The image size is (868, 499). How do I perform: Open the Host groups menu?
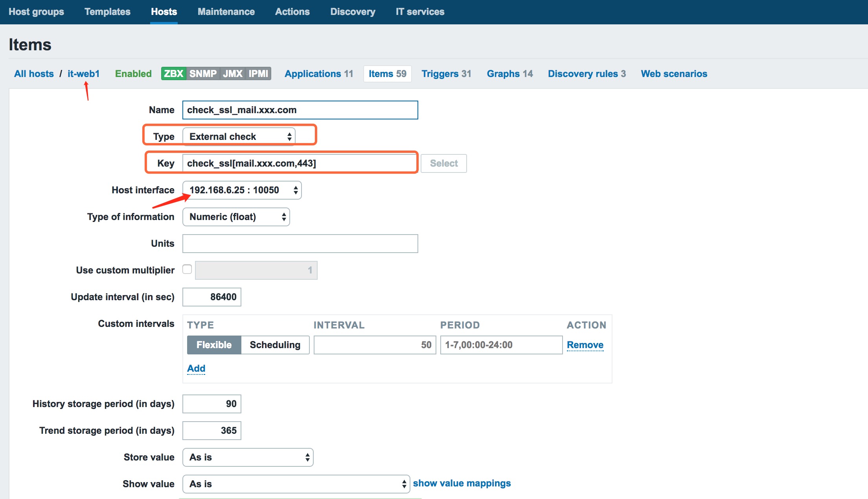(x=36, y=12)
